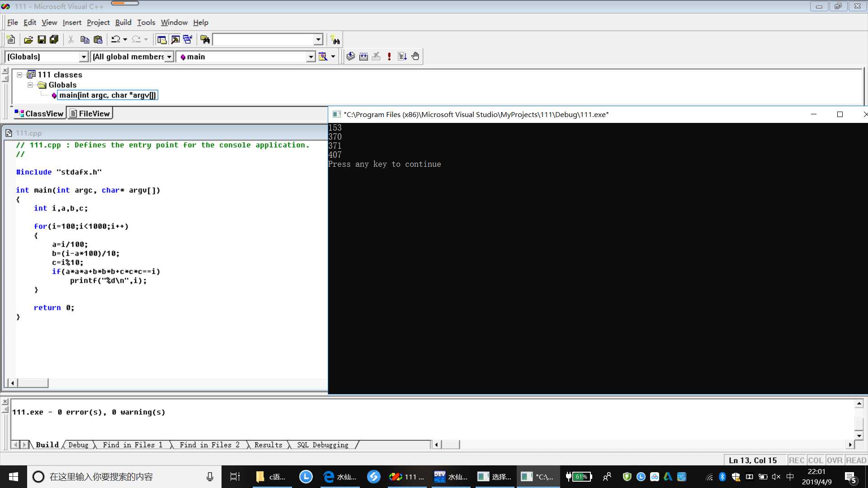Image resolution: width=868 pixels, height=488 pixels.
Task: Toggle the Workspace window icon
Action: pyautogui.click(x=161, y=40)
